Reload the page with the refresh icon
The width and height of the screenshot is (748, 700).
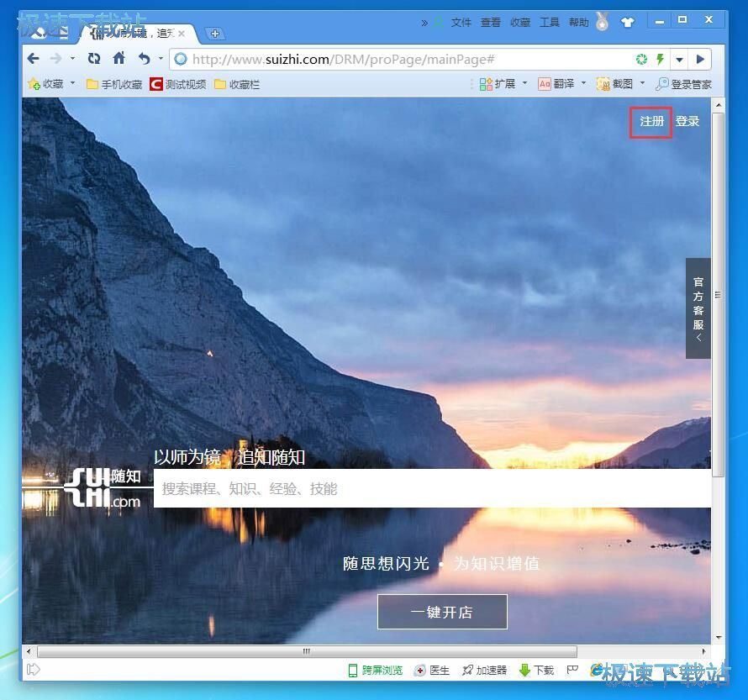[94, 59]
